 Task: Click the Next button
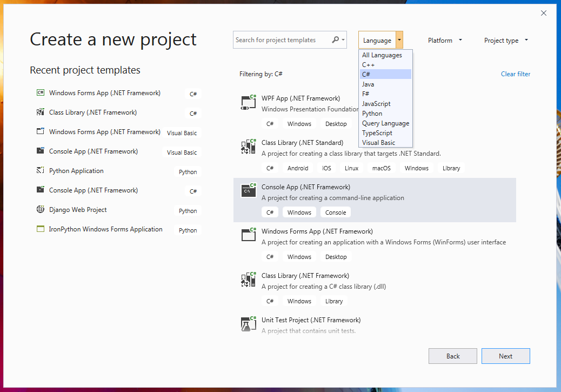pos(505,356)
